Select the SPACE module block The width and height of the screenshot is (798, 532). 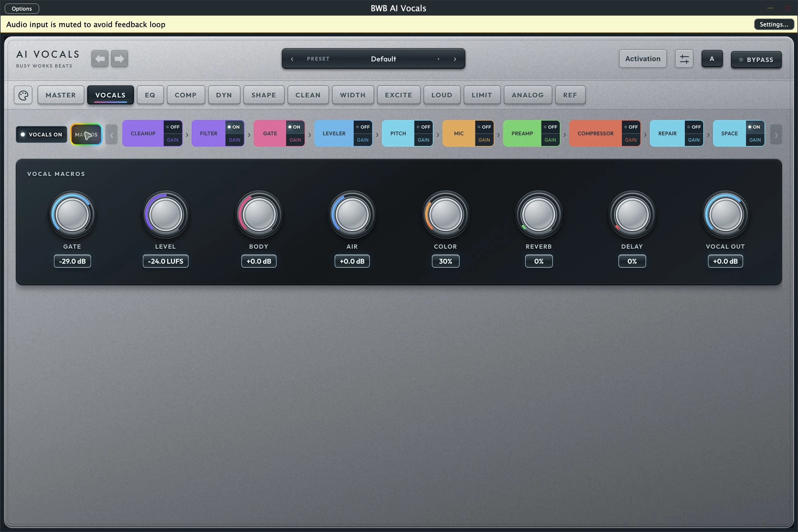click(729, 133)
